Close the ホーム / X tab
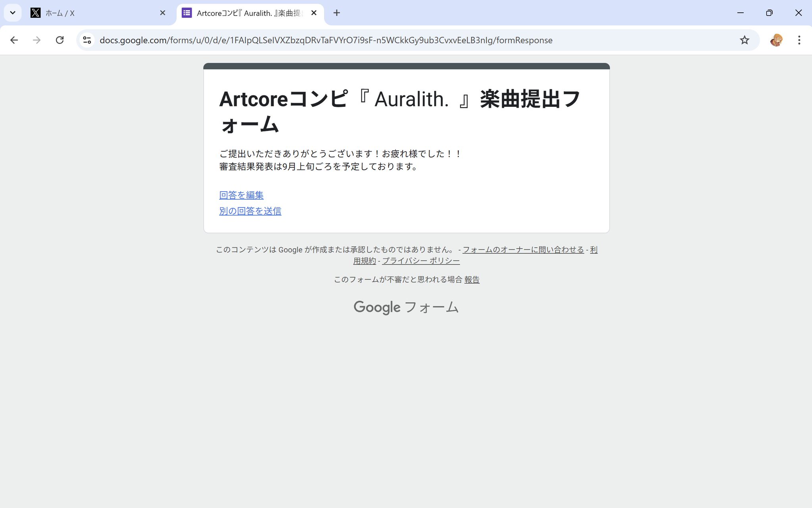812x508 pixels. [163, 13]
